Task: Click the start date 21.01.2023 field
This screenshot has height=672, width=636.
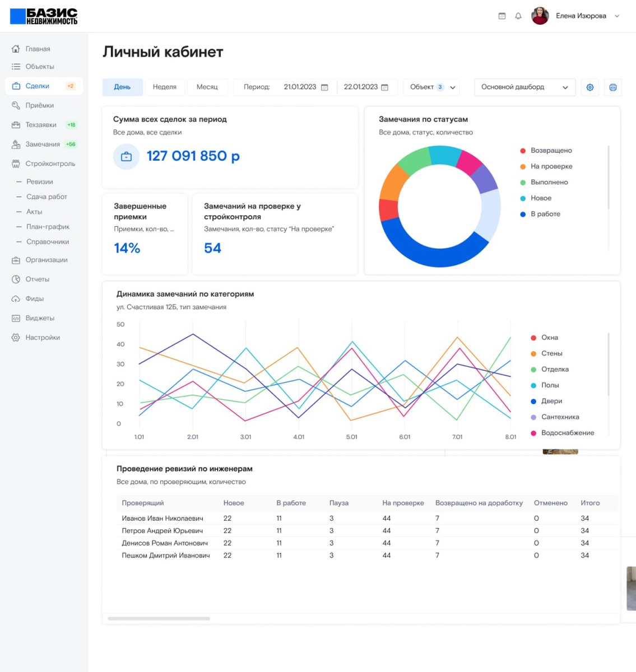Action: [x=300, y=87]
